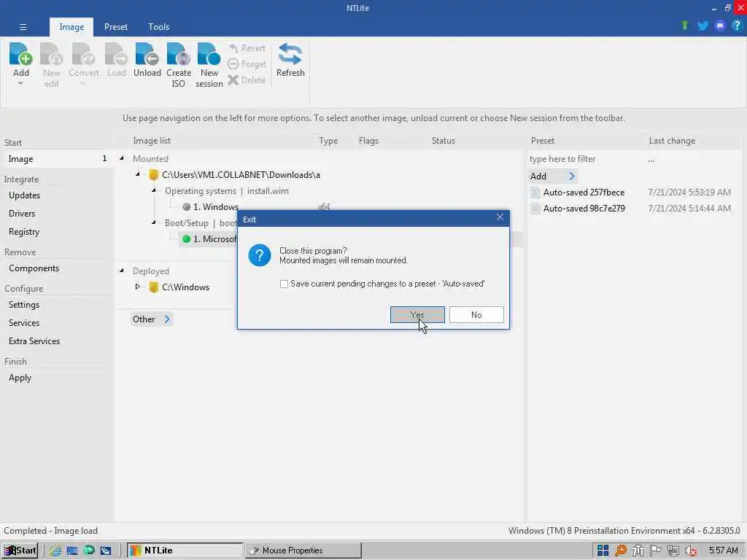Start a New session from toolbar

[x=209, y=65]
